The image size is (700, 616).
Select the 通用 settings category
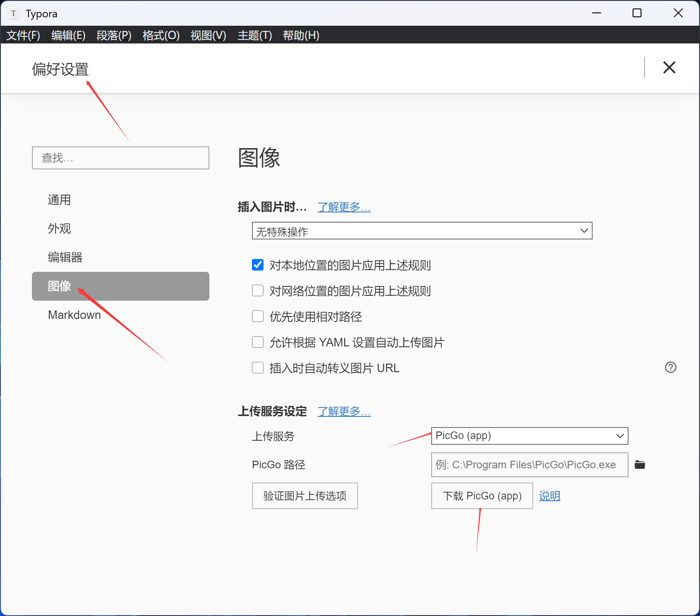(121, 200)
